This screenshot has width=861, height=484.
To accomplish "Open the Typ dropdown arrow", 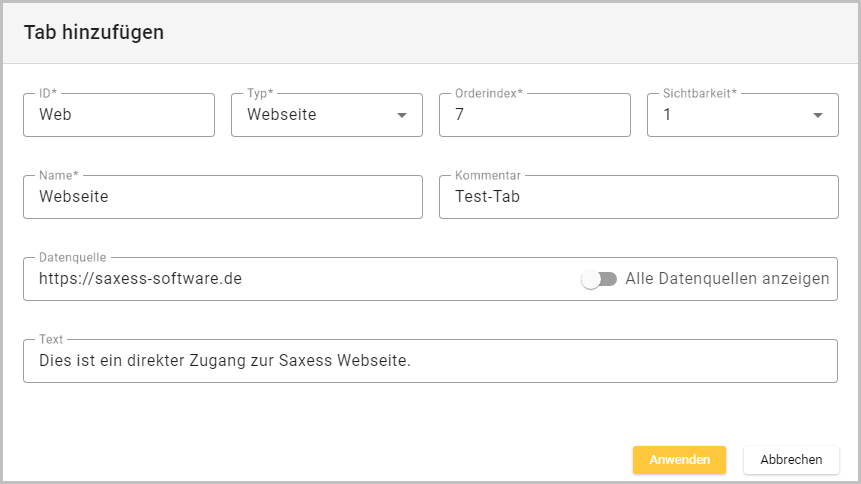I will 402,115.
